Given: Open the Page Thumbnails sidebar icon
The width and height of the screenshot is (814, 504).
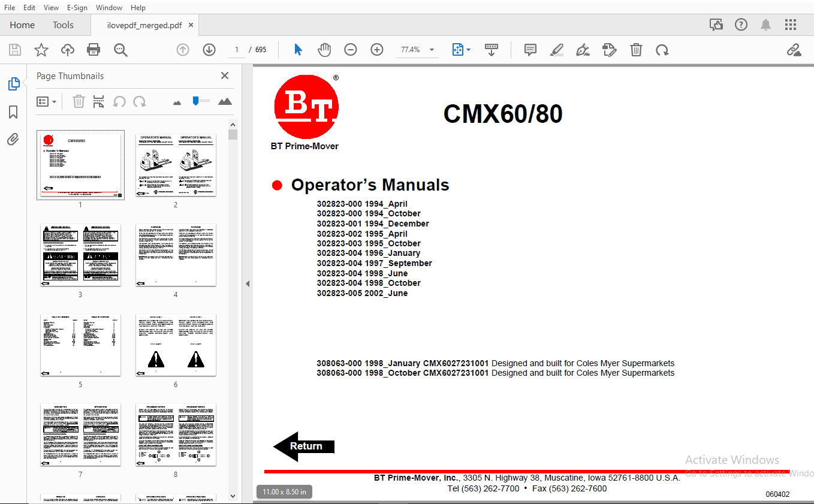Looking at the screenshot, I should click(x=14, y=84).
